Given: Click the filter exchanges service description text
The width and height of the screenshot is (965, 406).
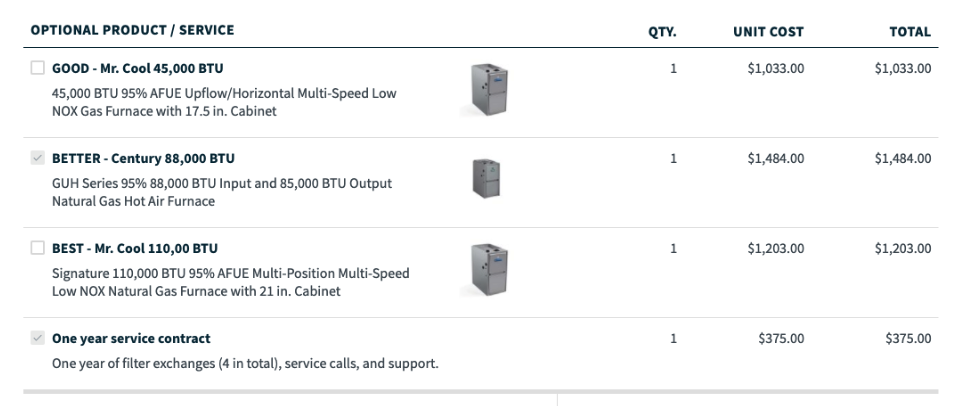Looking at the screenshot, I should pos(246,364).
